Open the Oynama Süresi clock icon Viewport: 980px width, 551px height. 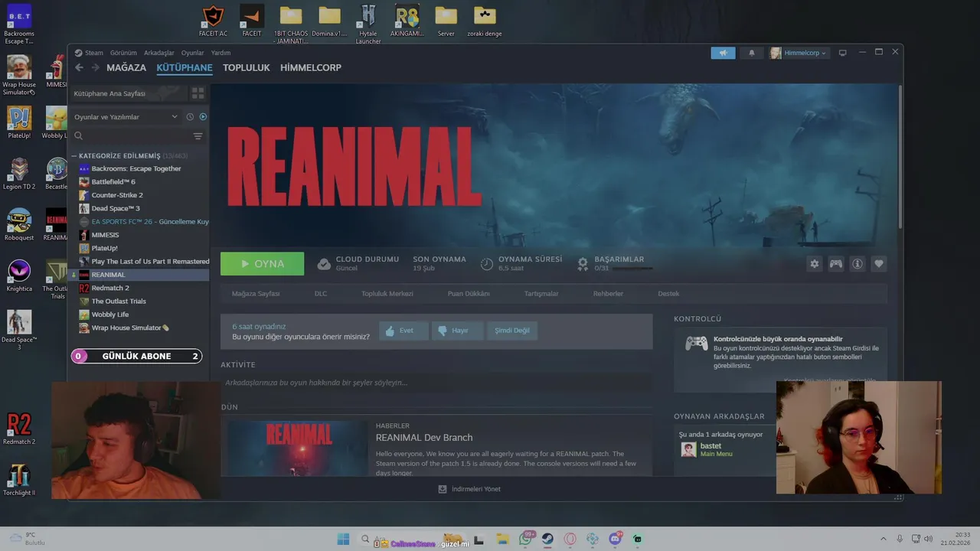pyautogui.click(x=487, y=263)
